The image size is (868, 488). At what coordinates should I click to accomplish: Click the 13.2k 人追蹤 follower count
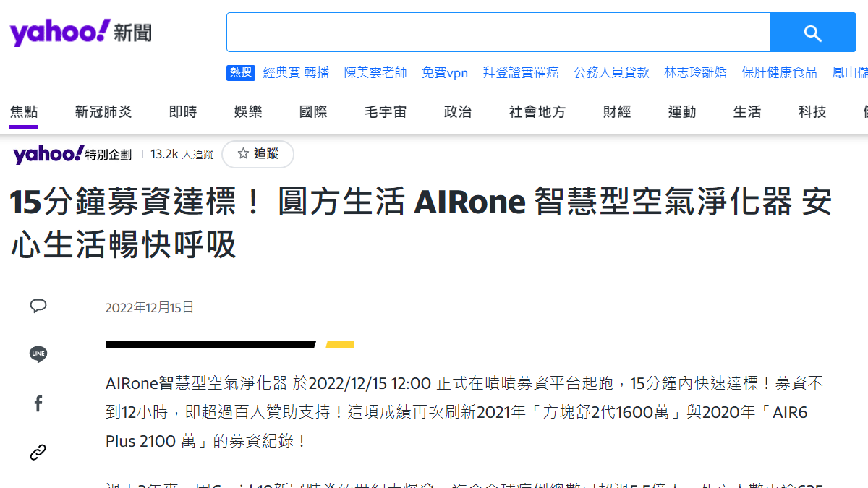182,154
